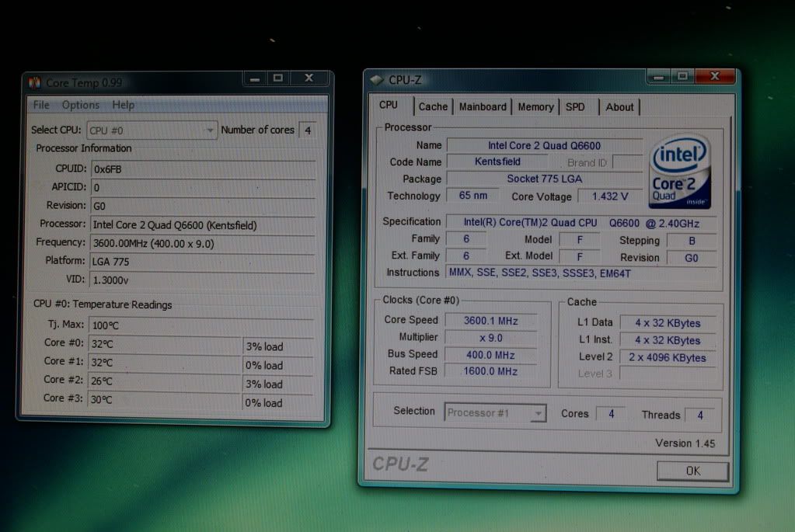Maximize the Core Temp window
Image resolution: width=795 pixels, height=532 pixels.
[x=278, y=78]
